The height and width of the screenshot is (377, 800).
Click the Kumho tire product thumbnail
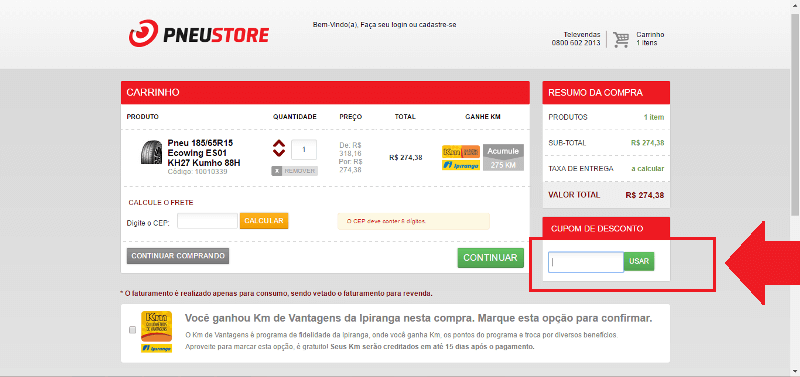(x=152, y=153)
